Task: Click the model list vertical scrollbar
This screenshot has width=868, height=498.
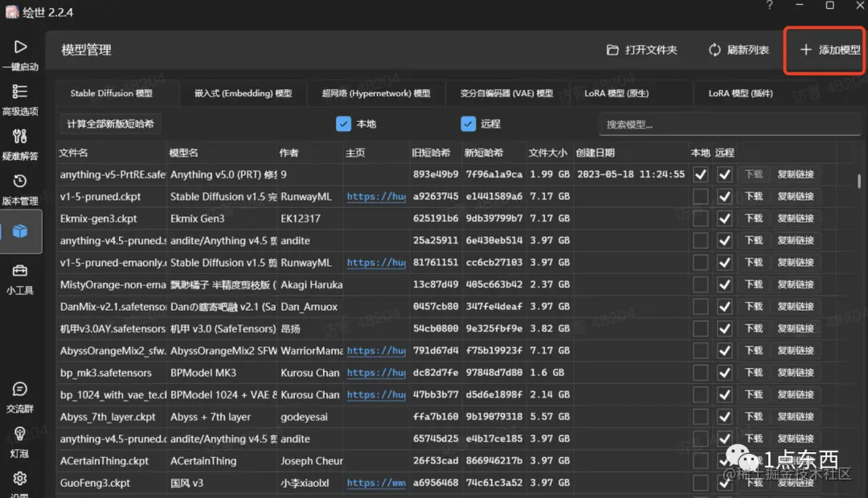Action: click(x=858, y=182)
